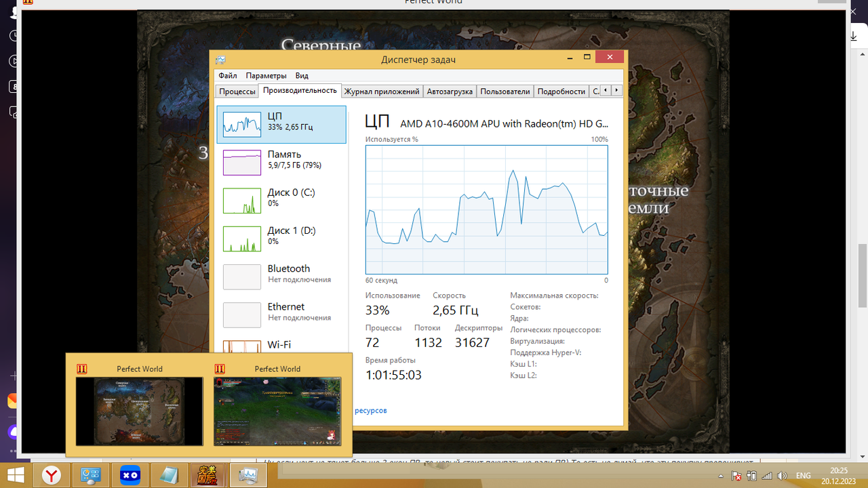Switch to the Процессы tab
This screenshot has width=868, height=488.
click(237, 91)
